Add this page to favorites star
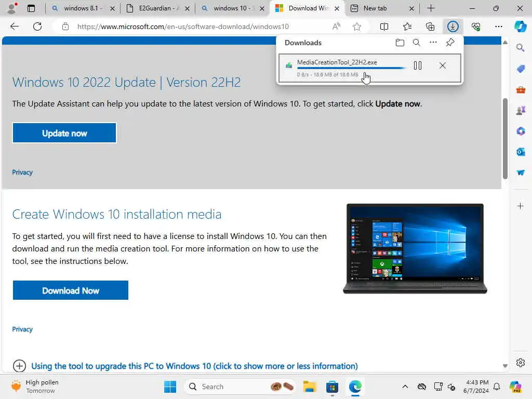 [x=356, y=26]
